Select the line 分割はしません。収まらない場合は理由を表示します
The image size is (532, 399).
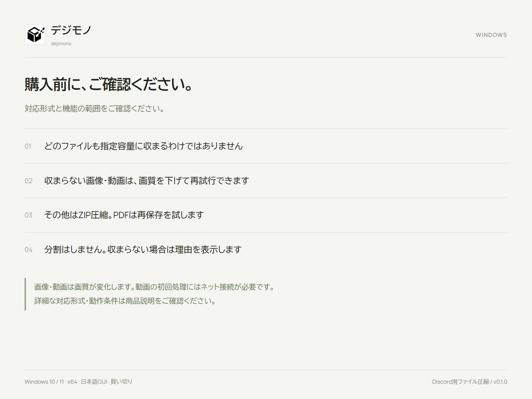143,250
